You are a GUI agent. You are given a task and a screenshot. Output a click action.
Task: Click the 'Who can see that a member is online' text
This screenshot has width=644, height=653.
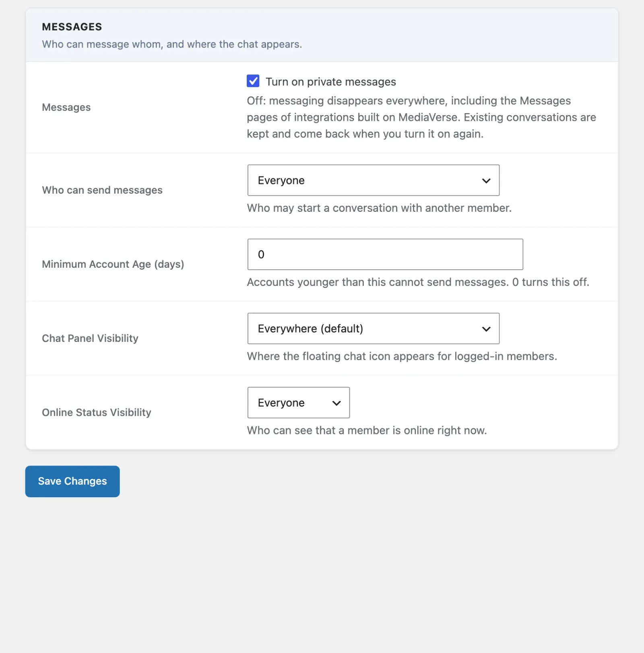[367, 430]
